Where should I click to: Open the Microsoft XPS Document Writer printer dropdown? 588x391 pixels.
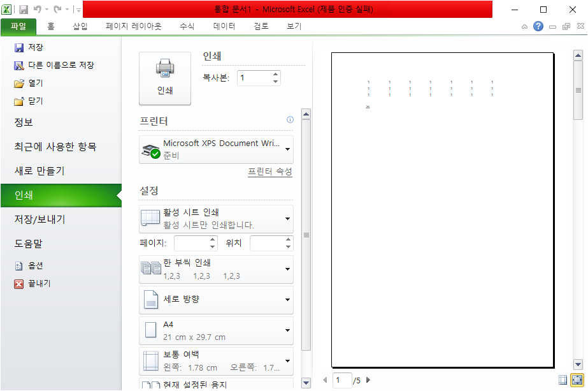[216, 149]
